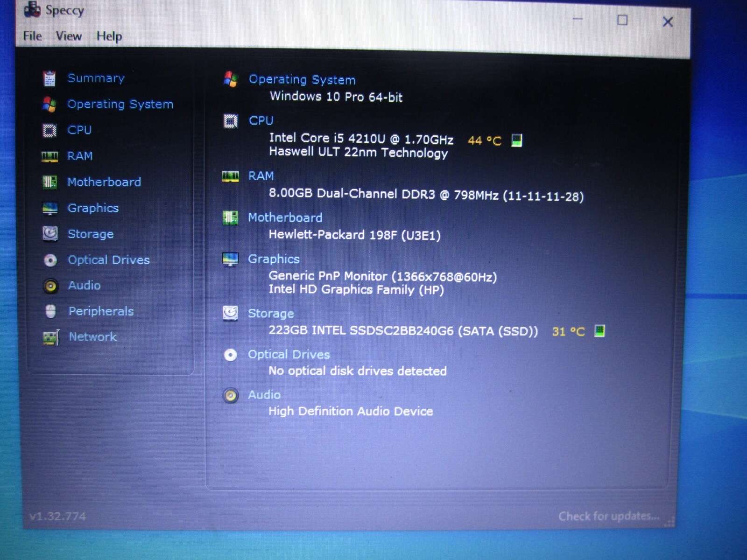Click Check for updates link
This screenshot has height=560, width=747.
pyautogui.click(x=609, y=516)
